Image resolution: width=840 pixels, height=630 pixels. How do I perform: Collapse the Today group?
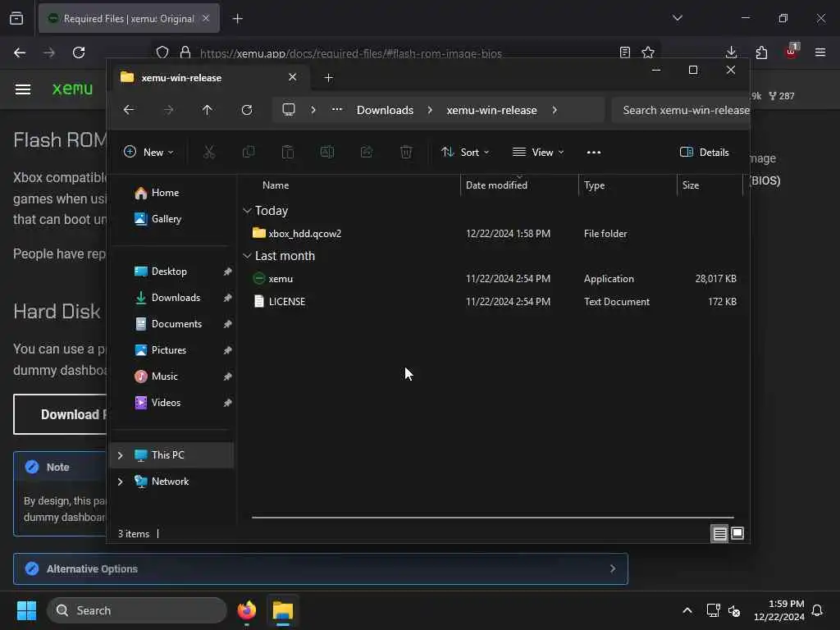(x=247, y=211)
